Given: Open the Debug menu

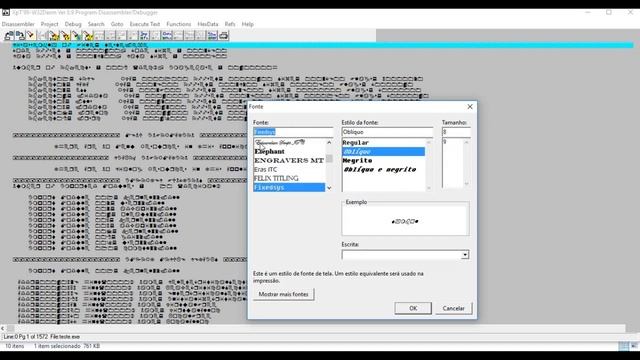Looking at the screenshot, I should tap(73, 24).
